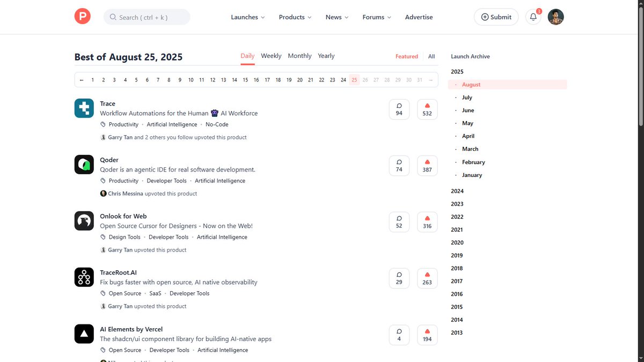Upvote Trace with 532 votes
Image resolution: width=644 pixels, height=362 pixels.
[427, 109]
